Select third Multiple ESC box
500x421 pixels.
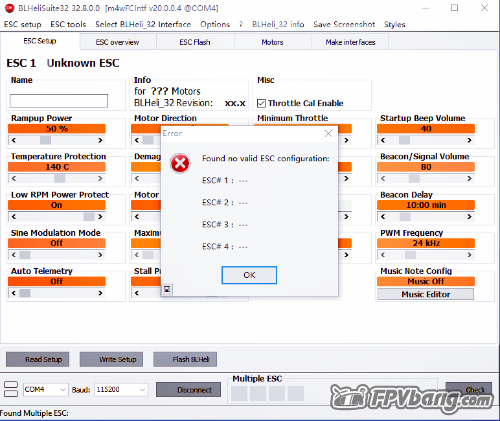pos(277,393)
